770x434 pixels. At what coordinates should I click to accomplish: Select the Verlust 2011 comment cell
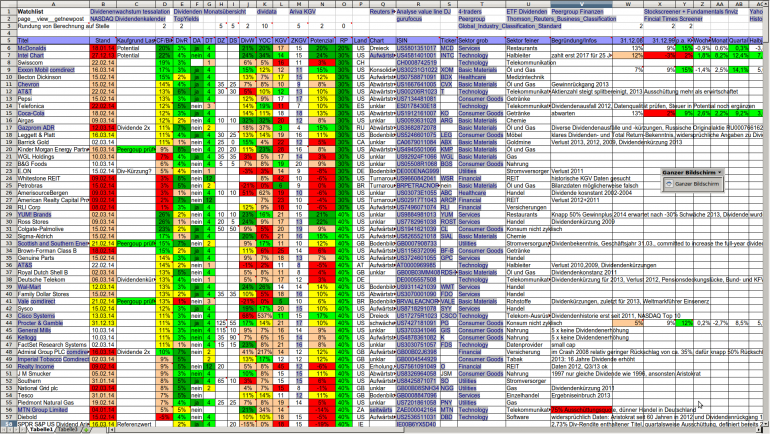coord(581,171)
